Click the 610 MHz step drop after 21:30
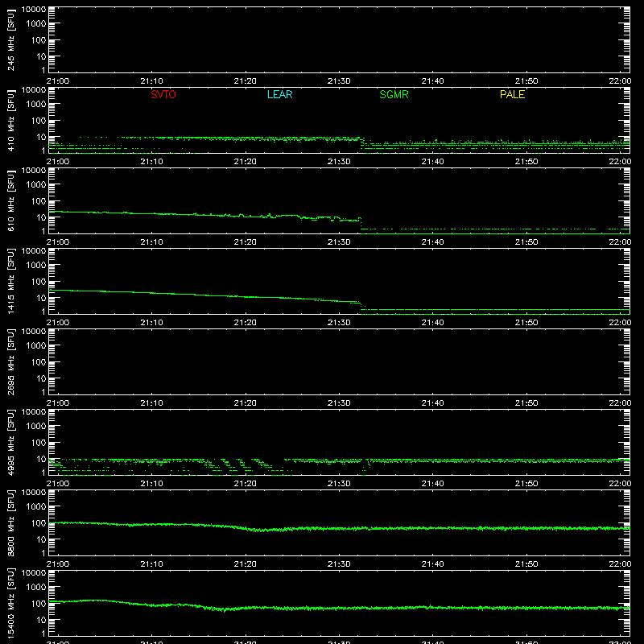 (x=361, y=226)
